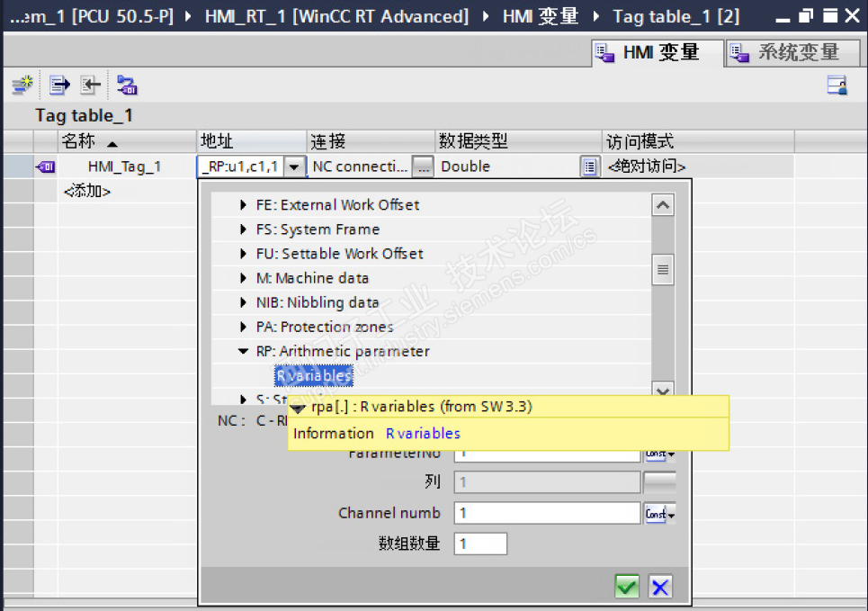
Task: Sort by the 名称 column header
Action: coord(127,142)
